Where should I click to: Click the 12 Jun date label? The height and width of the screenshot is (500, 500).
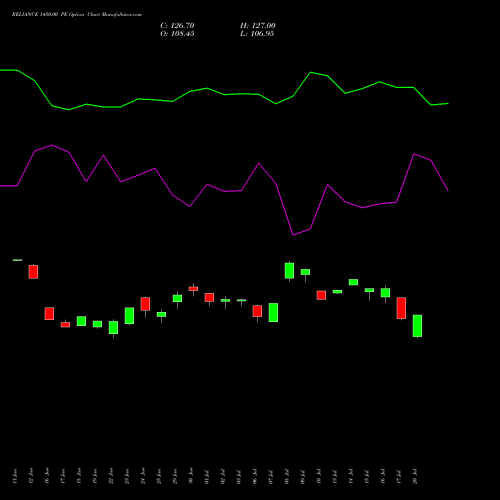tap(31, 476)
